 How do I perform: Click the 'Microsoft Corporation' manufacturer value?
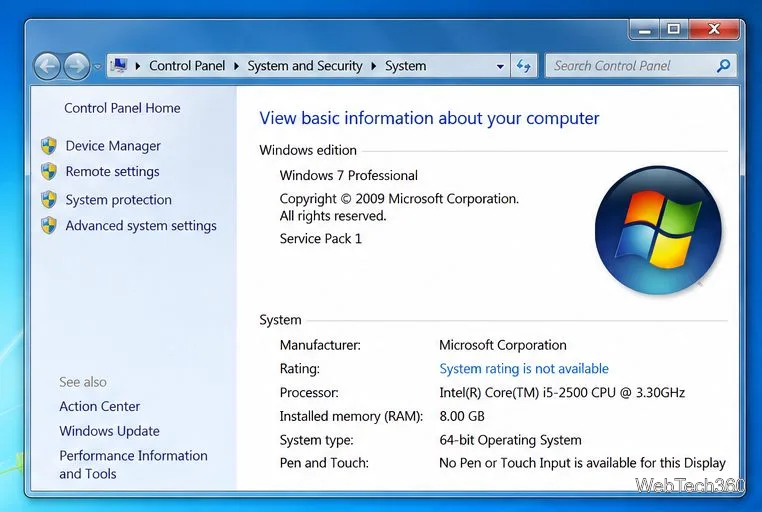[503, 345]
